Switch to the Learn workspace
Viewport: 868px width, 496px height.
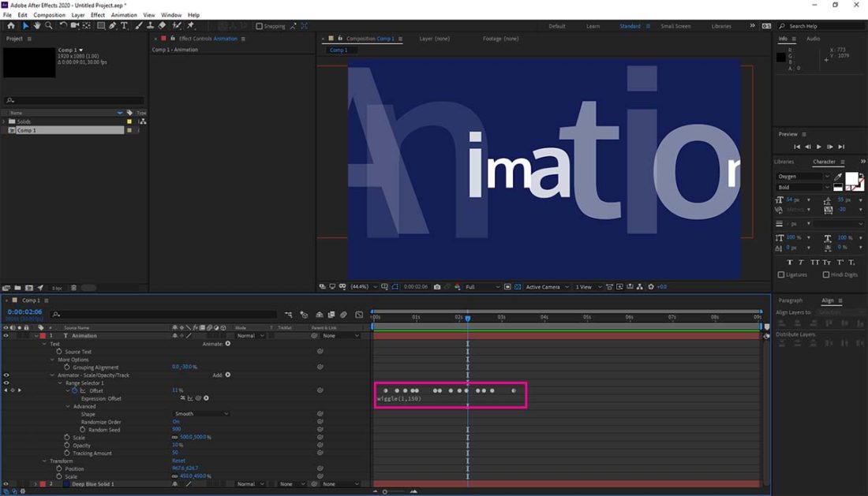pyautogui.click(x=593, y=26)
